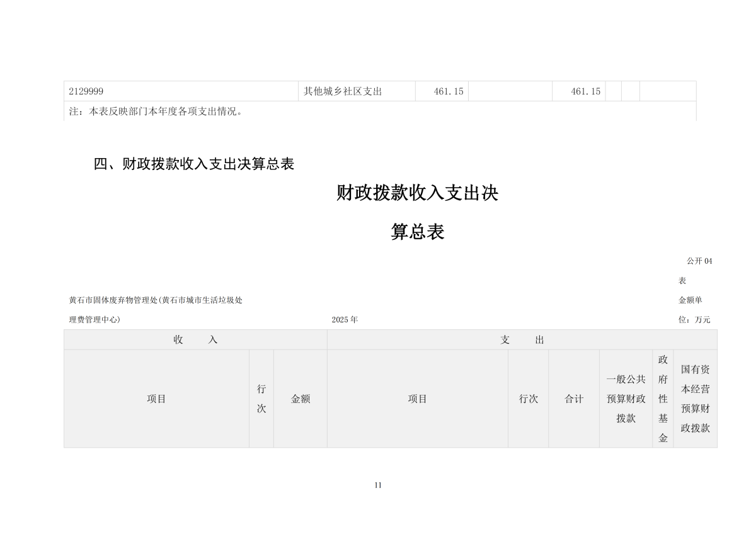This screenshot has height=534, width=756.
Task: Click the 一般公共预算财政拨款 column header
Action: tap(626, 399)
